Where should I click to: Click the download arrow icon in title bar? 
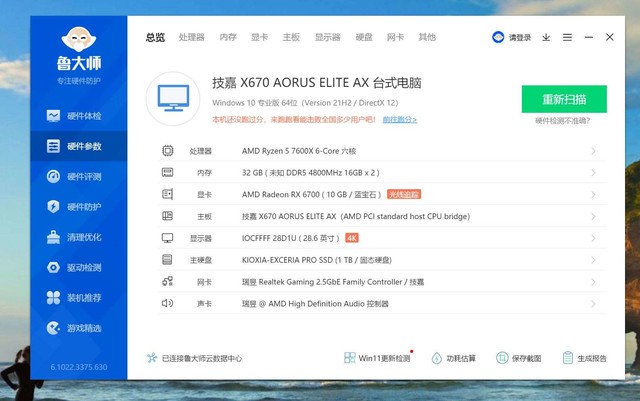(x=546, y=37)
